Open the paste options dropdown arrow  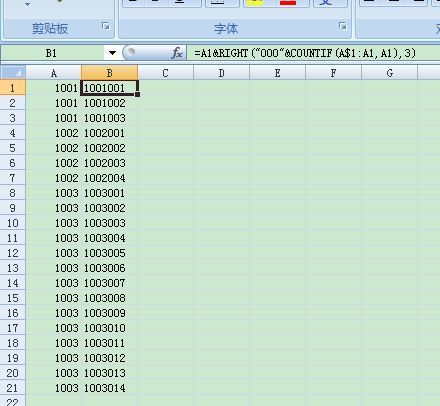(28, 5)
